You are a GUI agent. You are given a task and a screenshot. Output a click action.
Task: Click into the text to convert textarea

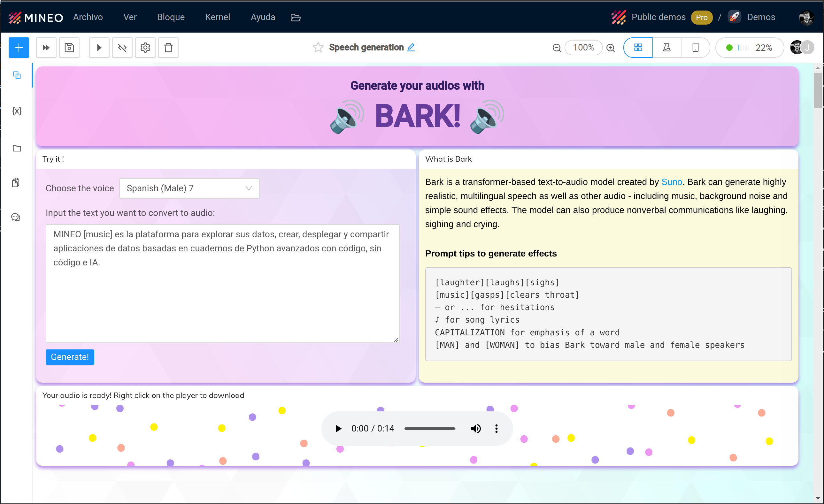point(222,283)
